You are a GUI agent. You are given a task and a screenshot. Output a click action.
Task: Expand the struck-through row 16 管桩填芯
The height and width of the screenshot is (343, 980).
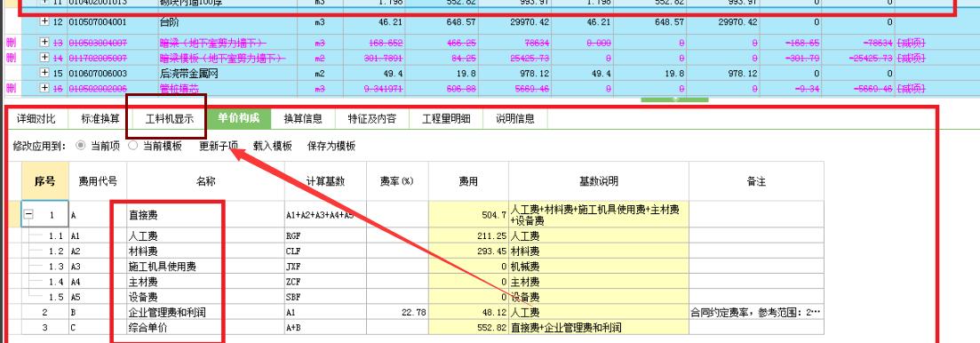tap(44, 87)
